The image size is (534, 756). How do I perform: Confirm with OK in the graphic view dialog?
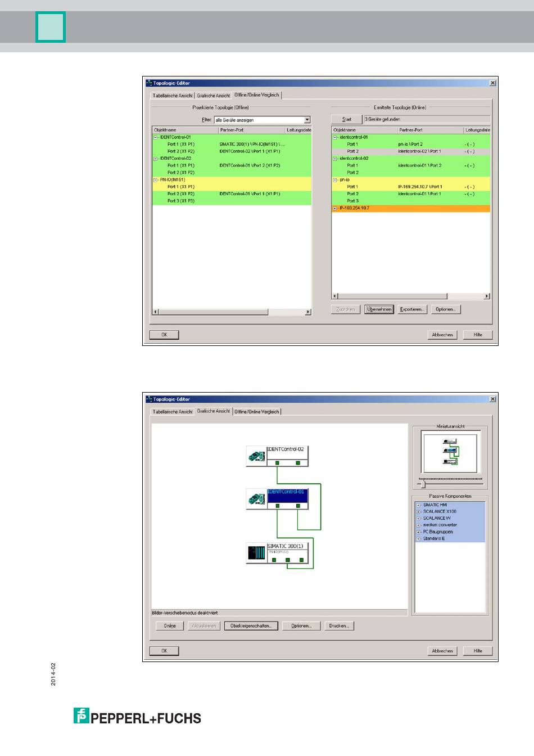[x=164, y=651]
